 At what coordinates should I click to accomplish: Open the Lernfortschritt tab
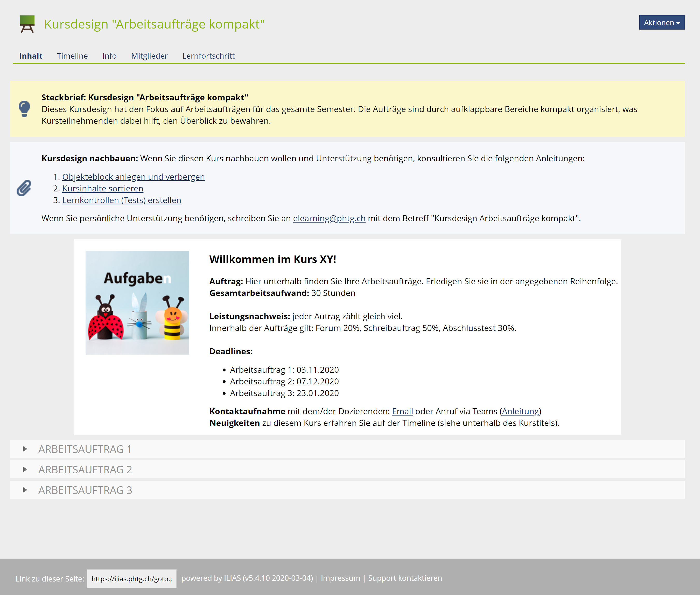pyautogui.click(x=208, y=56)
